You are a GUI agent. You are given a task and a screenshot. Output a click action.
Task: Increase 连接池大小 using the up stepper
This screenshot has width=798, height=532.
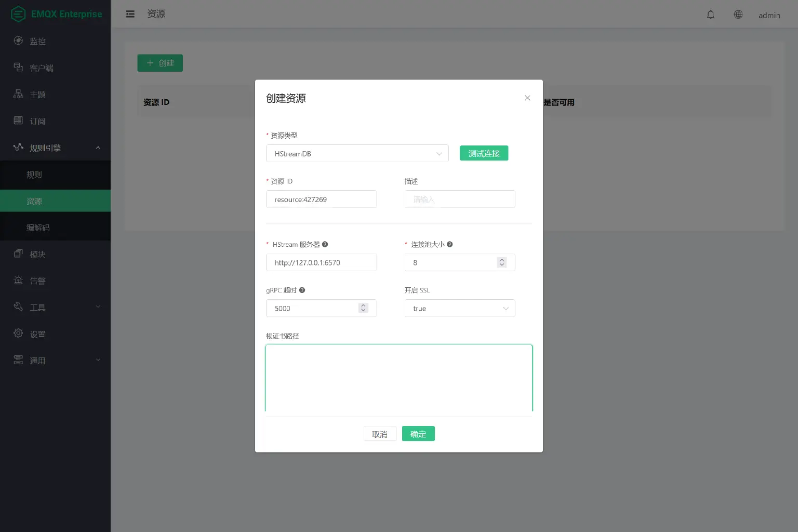pyautogui.click(x=501, y=259)
